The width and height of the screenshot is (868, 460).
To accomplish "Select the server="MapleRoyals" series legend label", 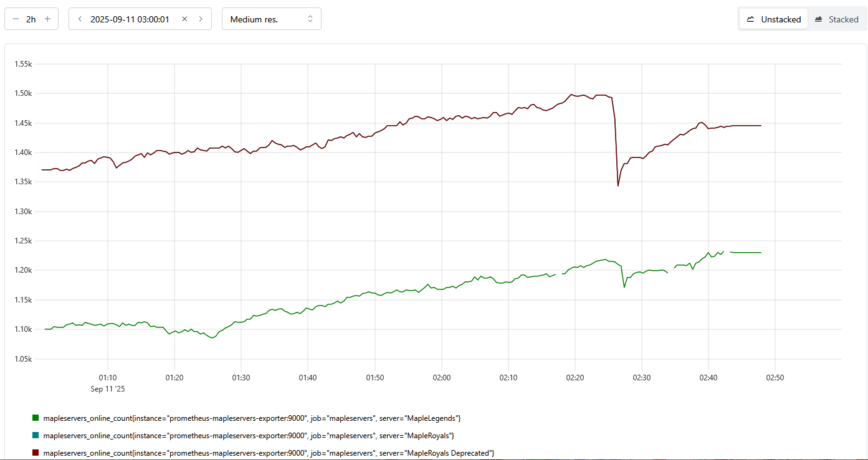I will [248, 436].
